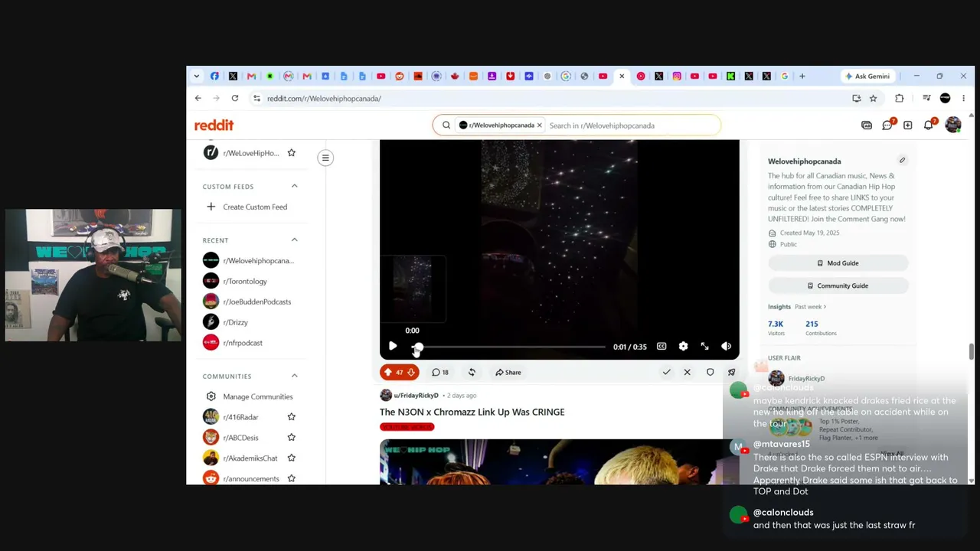Play the video in the post
The height and width of the screenshot is (551, 980).
pos(393,347)
